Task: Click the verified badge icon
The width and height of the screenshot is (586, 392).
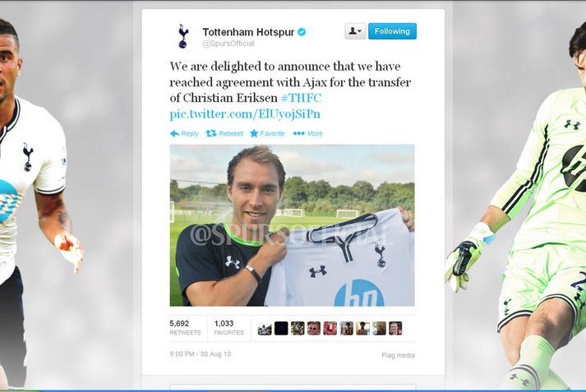Action: [x=302, y=32]
